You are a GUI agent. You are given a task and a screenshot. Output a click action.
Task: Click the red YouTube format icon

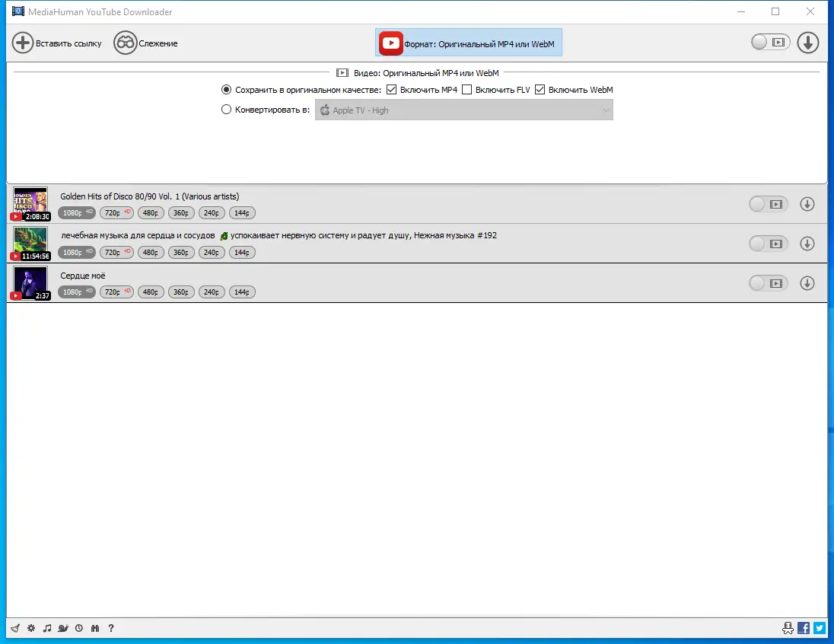tap(390, 43)
